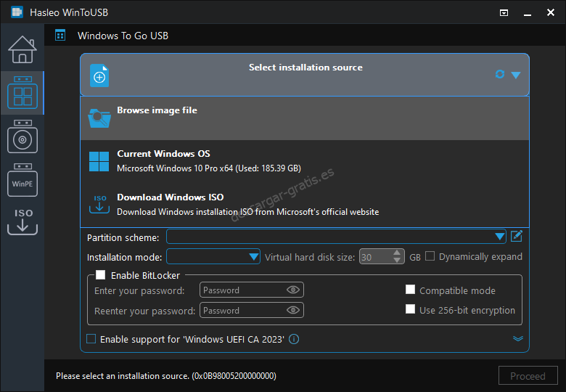Click the Windows To Go USB header icon
Image resolution: width=566 pixels, height=392 pixels.
tap(60, 36)
